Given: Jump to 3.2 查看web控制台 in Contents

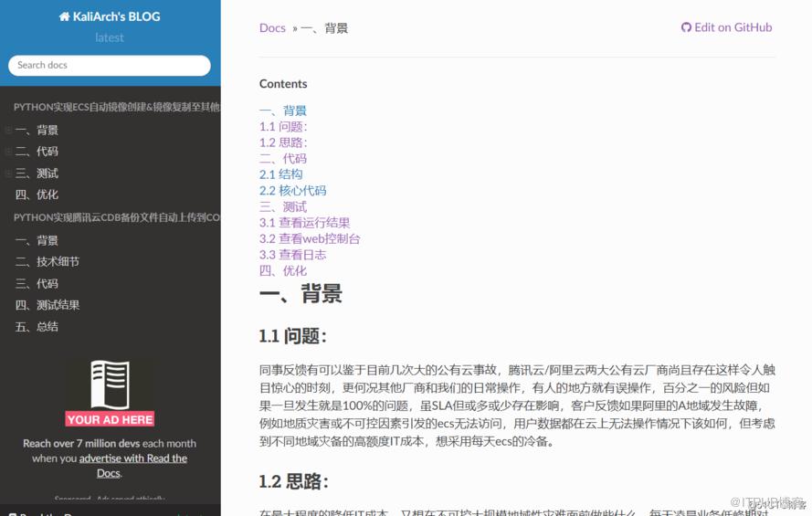Looking at the screenshot, I should pos(310,238).
